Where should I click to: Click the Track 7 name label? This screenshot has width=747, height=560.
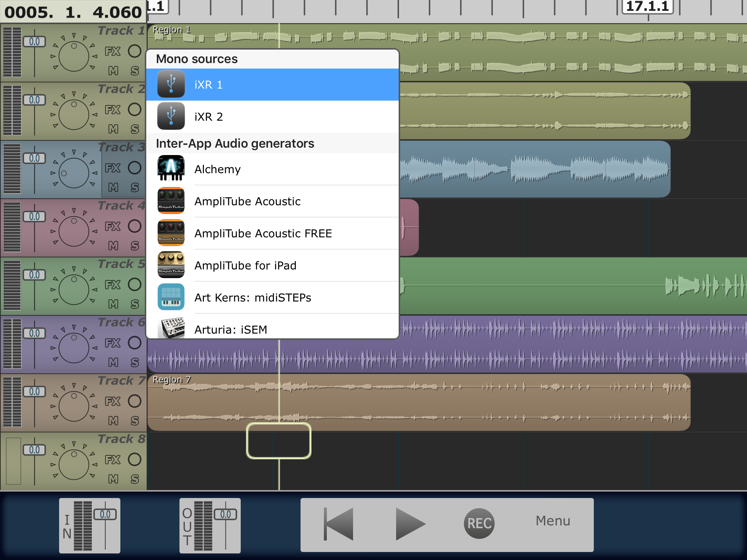click(121, 381)
